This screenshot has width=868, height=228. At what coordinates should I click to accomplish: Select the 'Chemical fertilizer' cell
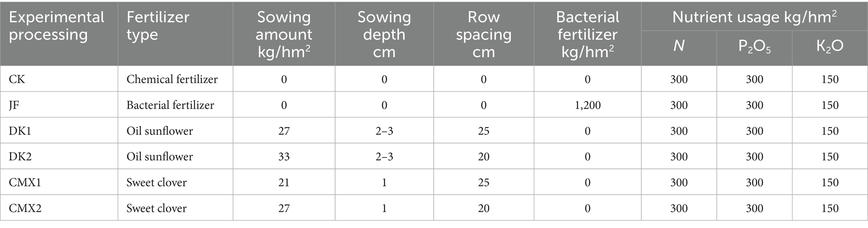pos(172,79)
